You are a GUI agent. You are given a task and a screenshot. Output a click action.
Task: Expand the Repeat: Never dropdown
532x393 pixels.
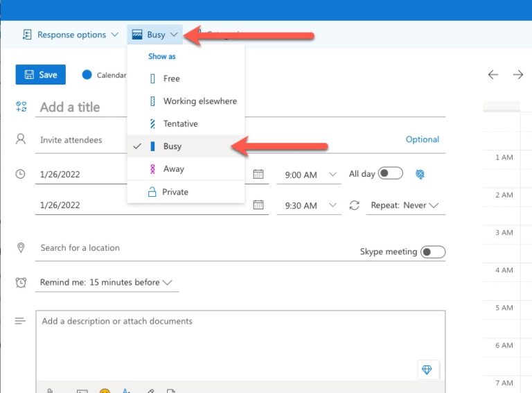point(405,206)
